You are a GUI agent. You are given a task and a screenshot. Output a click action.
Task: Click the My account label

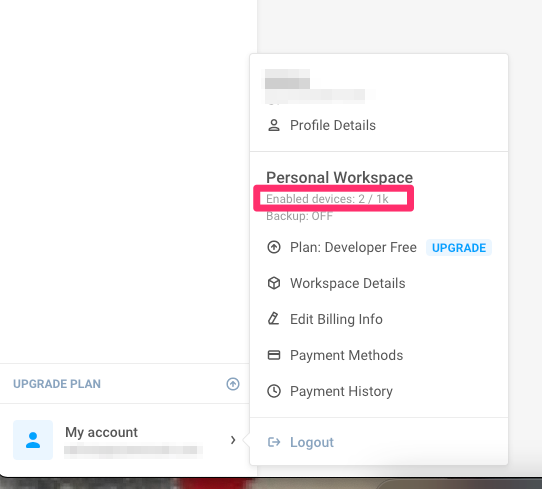click(x=101, y=432)
